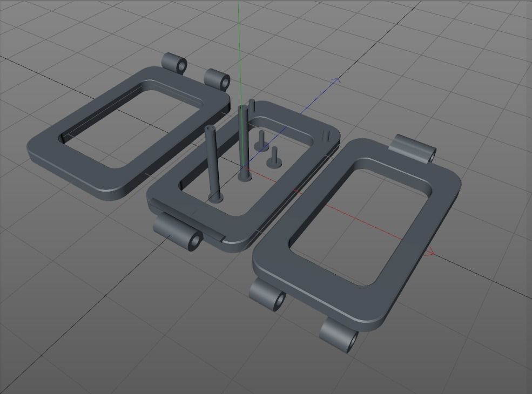Select the short screw closest to the red axis
The width and height of the screenshot is (532, 394).
coord(274,158)
